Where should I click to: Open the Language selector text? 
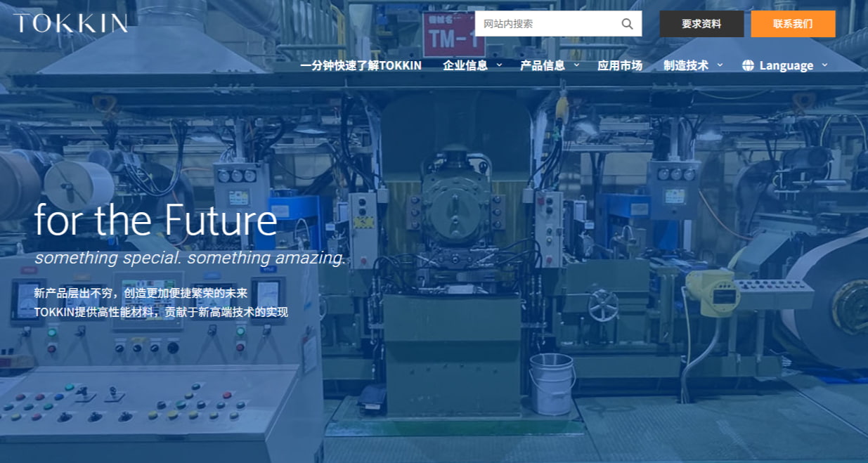[786, 65]
